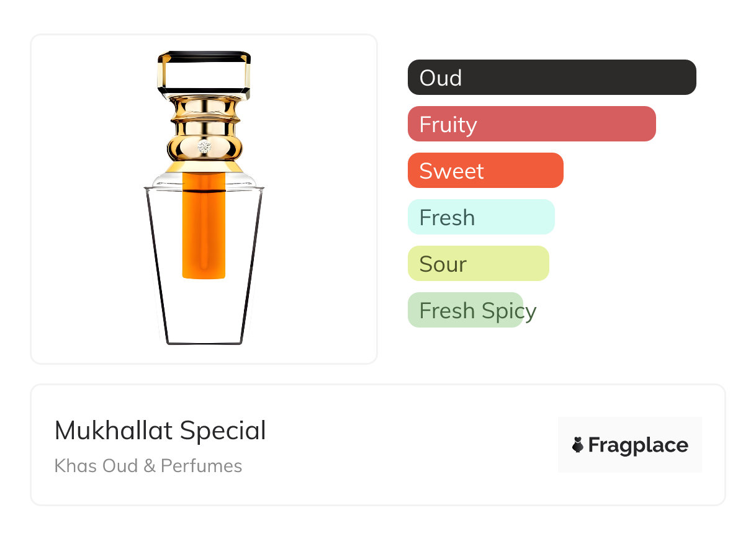
Task: Click the thick glass bottom of the bottle
Action: [204, 341]
